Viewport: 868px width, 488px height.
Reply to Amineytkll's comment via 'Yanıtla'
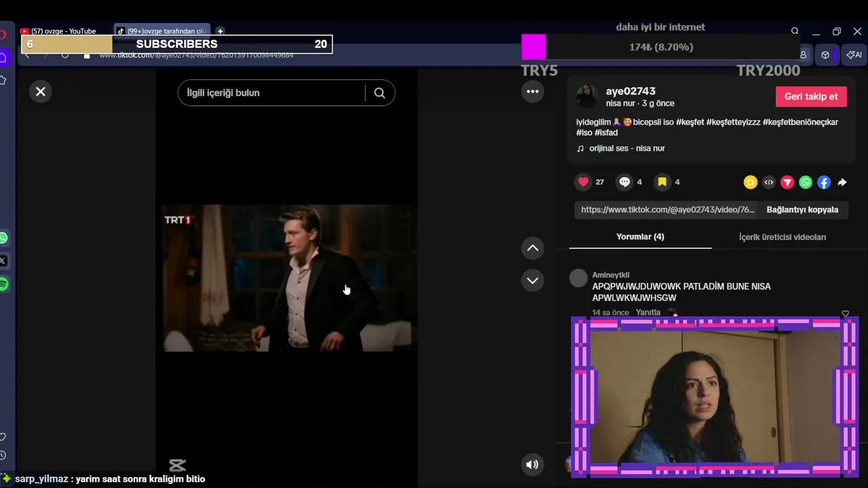coord(648,312)
